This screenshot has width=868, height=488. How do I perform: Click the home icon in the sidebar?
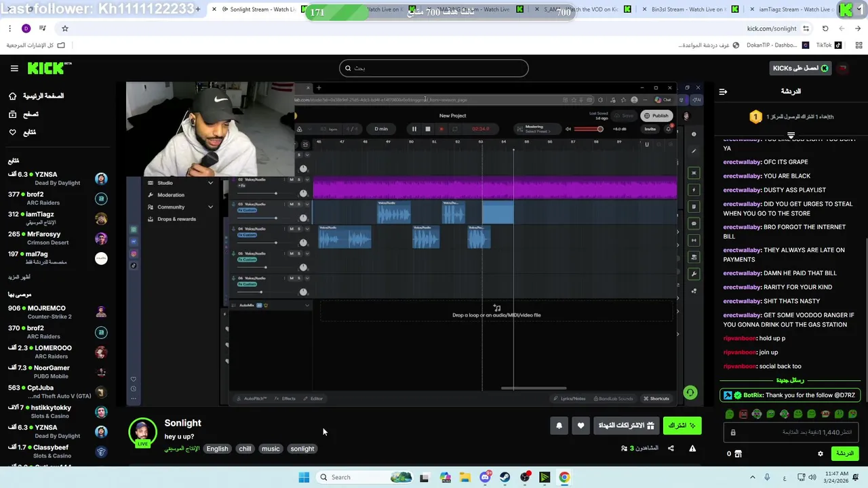tap(12, 96)
